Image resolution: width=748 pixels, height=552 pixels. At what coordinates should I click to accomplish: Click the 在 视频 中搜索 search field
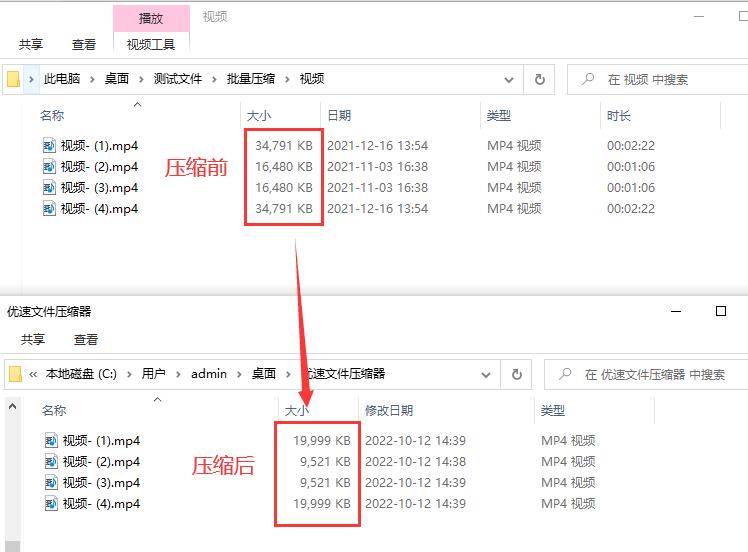pos(658,79)
